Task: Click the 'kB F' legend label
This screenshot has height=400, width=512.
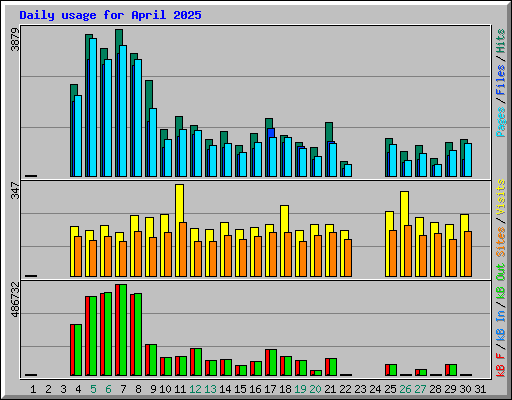Action: click(500, 365)
